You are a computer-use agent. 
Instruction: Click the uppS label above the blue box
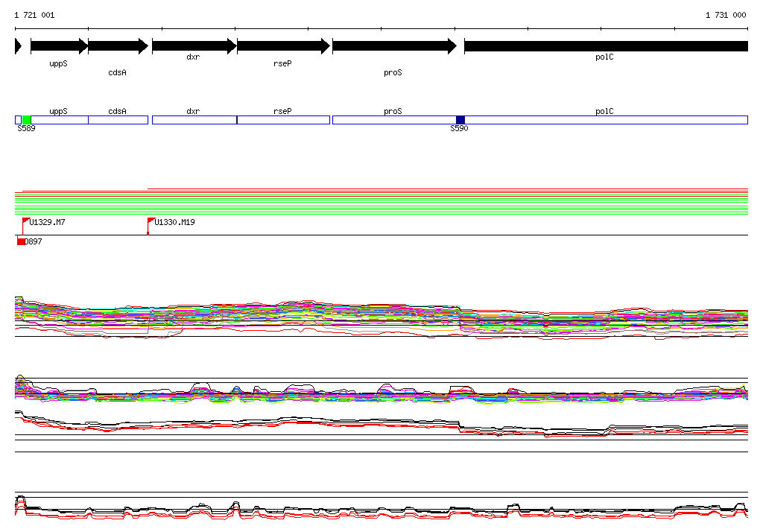(58, 112)
